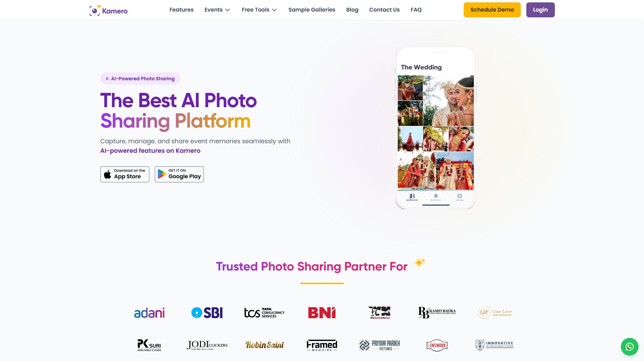The image size is (644, 361).
Task: Open the WhatsApp chat bubble
Action: point(629,347)
